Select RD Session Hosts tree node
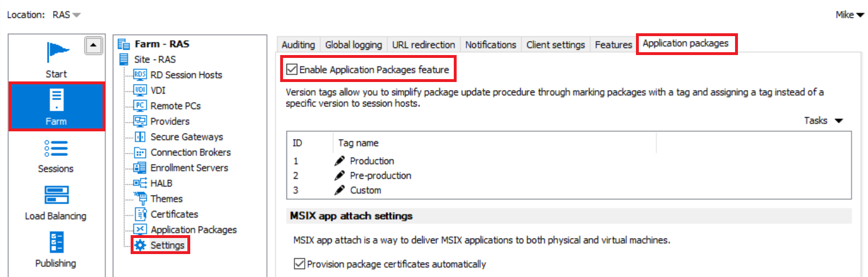The width and height of the screenshot is (868, 277). click(x=186, y=75)
